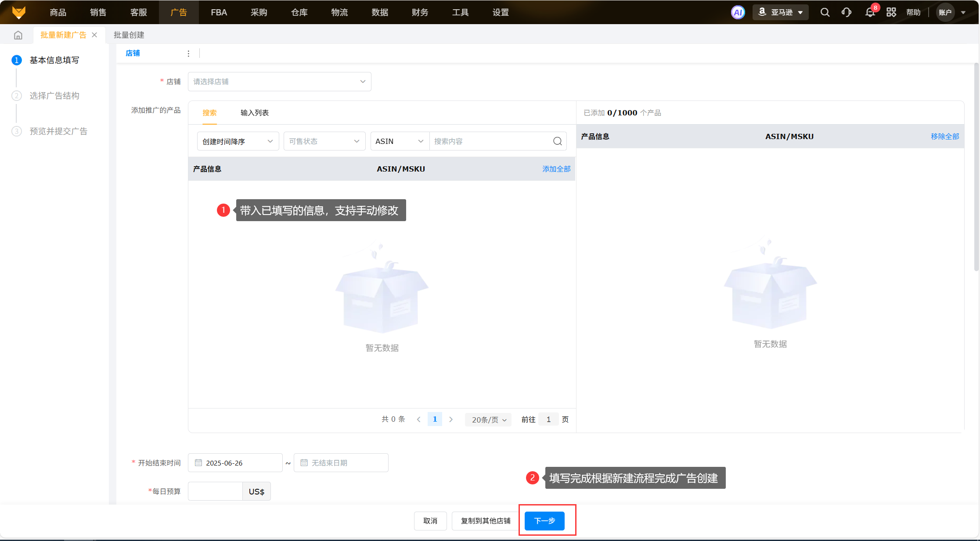980x541 pixels.
Task: Click the 下一步 button
Action: pyautogui.click(x=544, y=521)
